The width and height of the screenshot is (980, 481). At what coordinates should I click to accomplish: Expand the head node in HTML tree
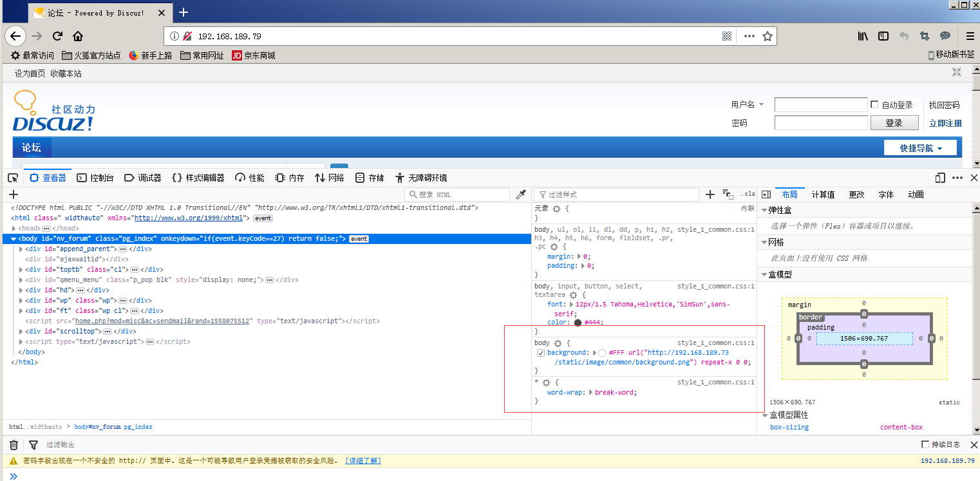pyautogui.click(x=14, y=229)
